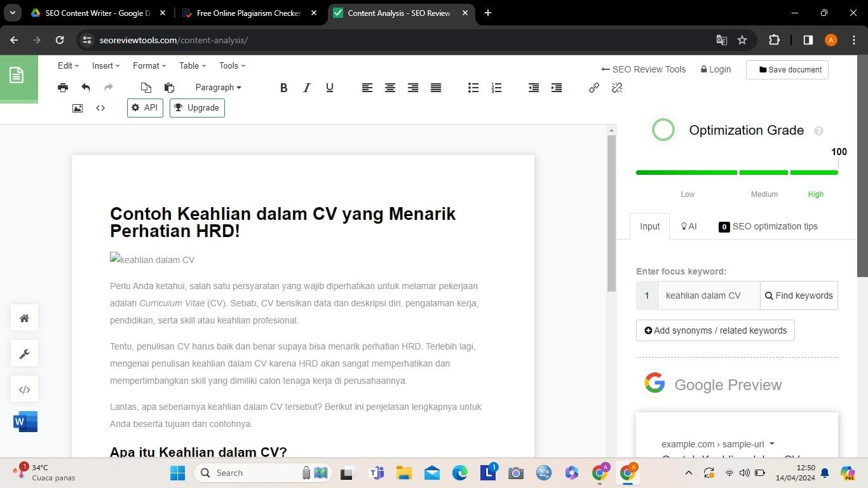The image size is (868, 488).
Task: Open the browser extensions icon
Action: coord(774,40)
